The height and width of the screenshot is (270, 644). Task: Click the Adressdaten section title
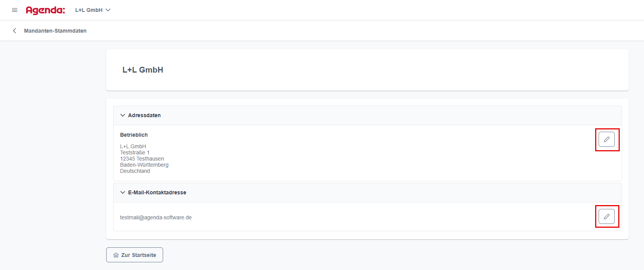[144, 115]
